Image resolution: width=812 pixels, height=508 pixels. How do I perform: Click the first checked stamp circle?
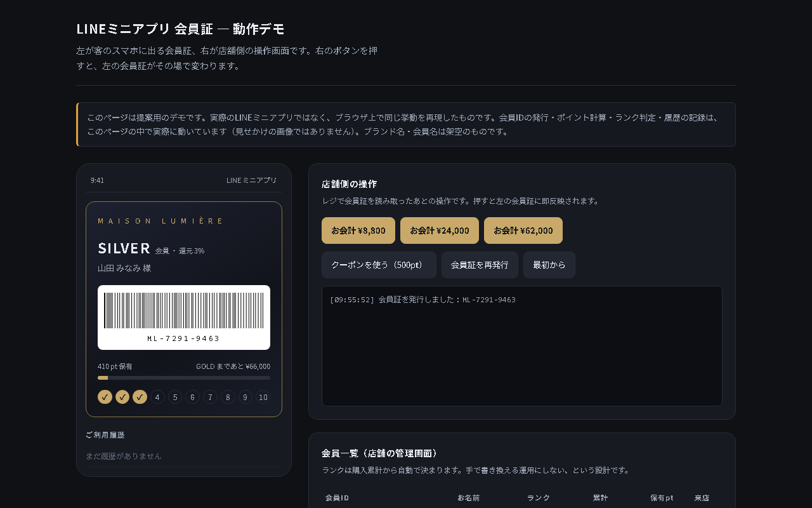click(x=105, y=397)
